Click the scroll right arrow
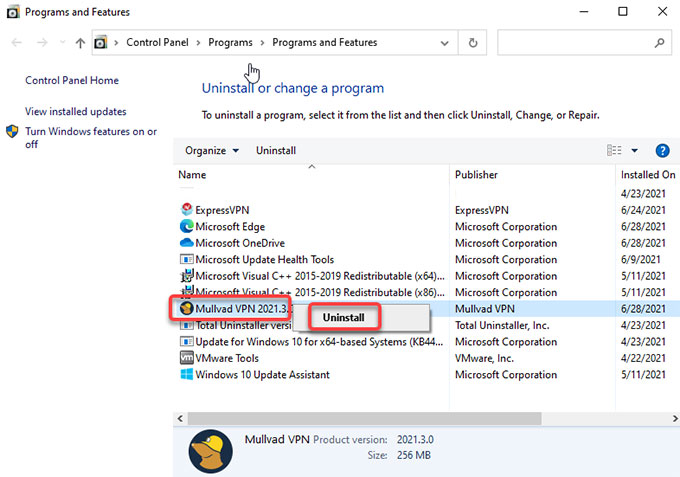Viewport: 680px width, 477px height. click(x=675, y=418)
